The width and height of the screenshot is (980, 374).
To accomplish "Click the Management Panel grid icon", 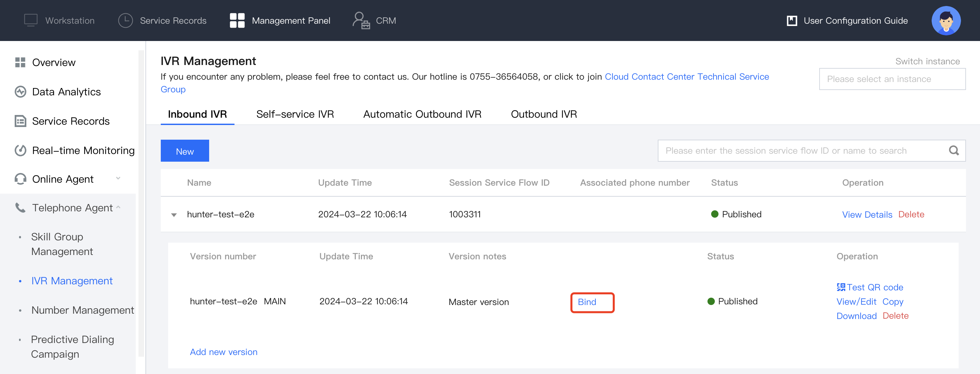I will [237, 20].
